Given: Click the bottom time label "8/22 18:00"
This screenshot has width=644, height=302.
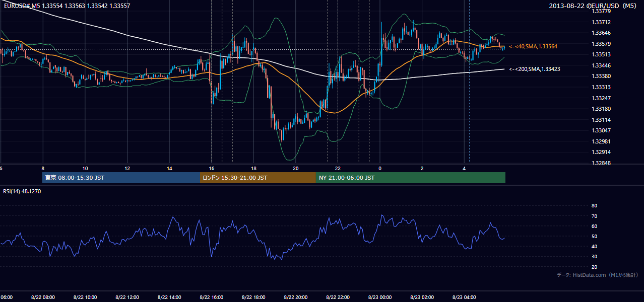Looking at the screenshot, I should pos(253,297).
